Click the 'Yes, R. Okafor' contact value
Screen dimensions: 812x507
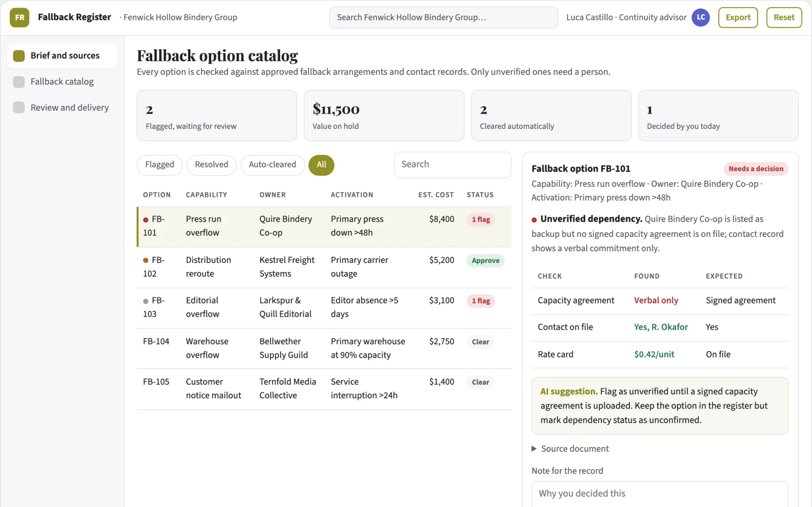click(x=661, y=327)
